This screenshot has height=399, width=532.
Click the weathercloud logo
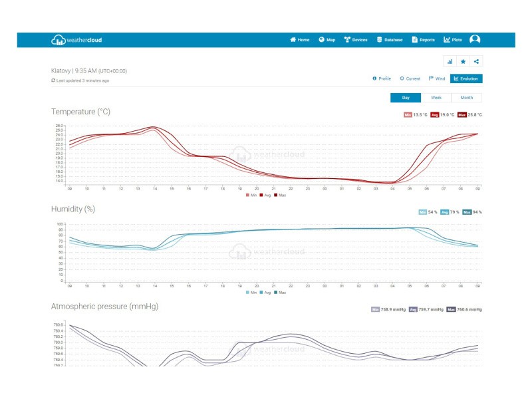click(76, 40)
